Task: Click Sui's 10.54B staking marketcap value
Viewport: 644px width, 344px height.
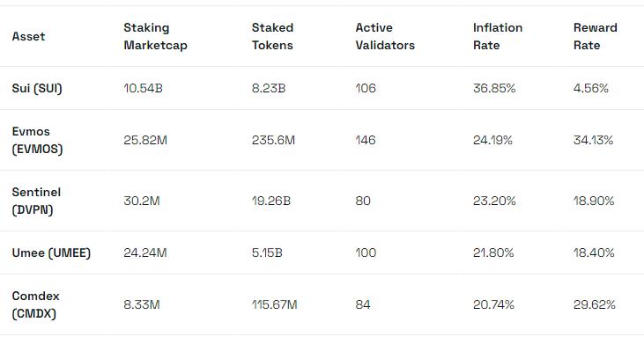Action: (143, 88)
